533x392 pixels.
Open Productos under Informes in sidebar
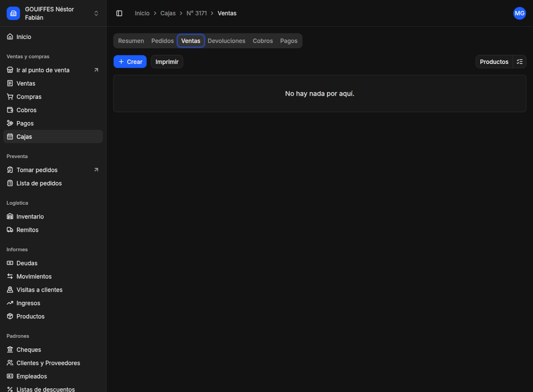[53, 316]
